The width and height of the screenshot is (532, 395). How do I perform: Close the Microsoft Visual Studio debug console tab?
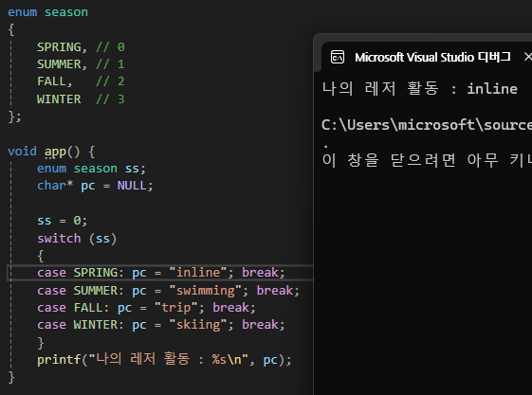527,57
